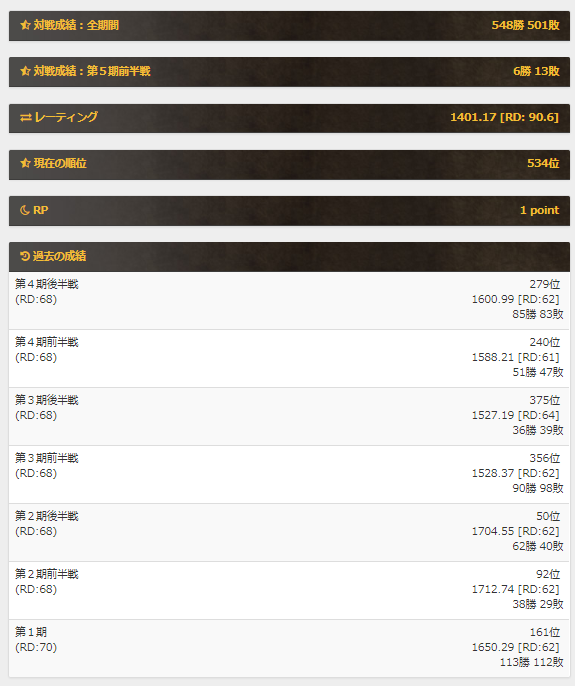Click the 1 point RP value
This screenshot has height=686, width=575.
[539, 210]
